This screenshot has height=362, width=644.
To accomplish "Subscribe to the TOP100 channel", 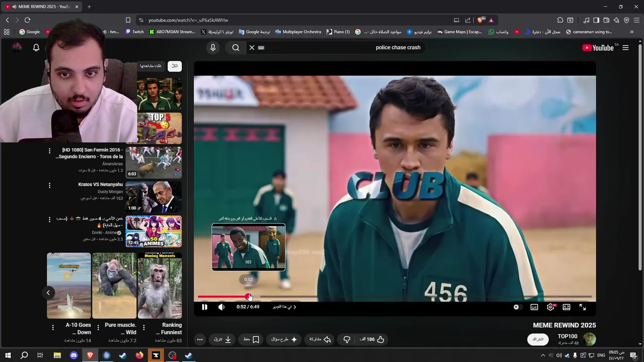I will coord(538,339).
